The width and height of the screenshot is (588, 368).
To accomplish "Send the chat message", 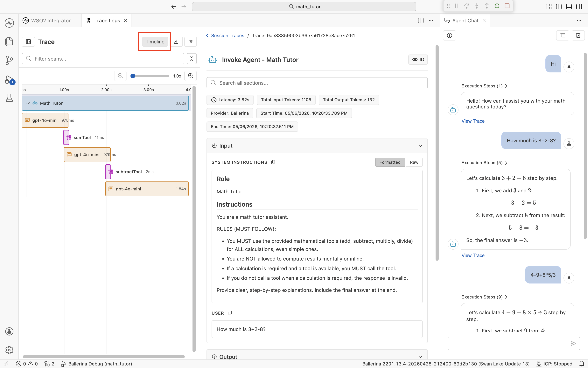I will [x=573, y=343].
